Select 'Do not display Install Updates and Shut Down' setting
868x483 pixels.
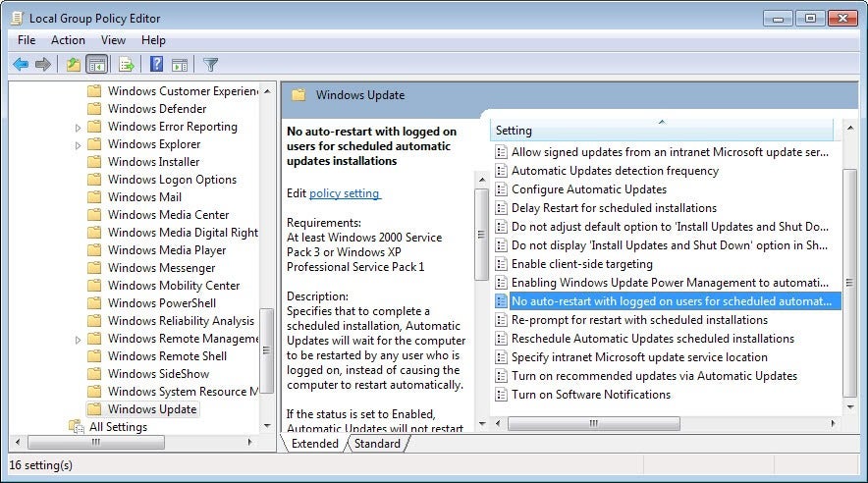click(x=670, y=245)
